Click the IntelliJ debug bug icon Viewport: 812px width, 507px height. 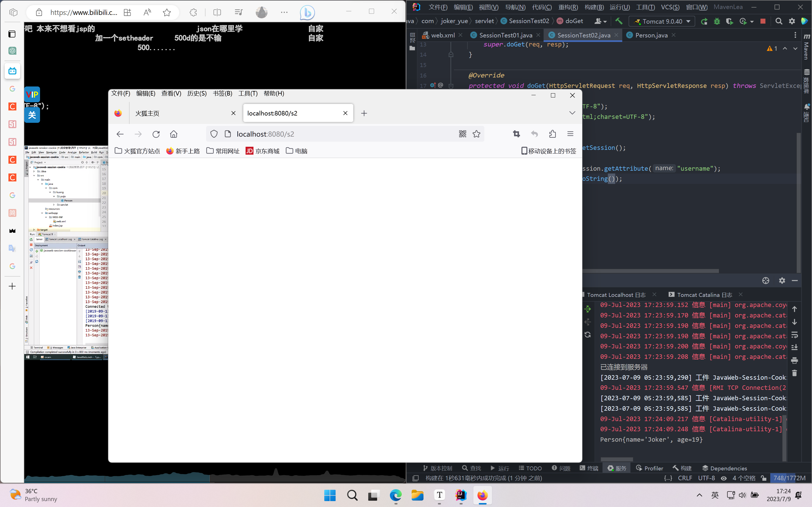[x=717, y=21]
